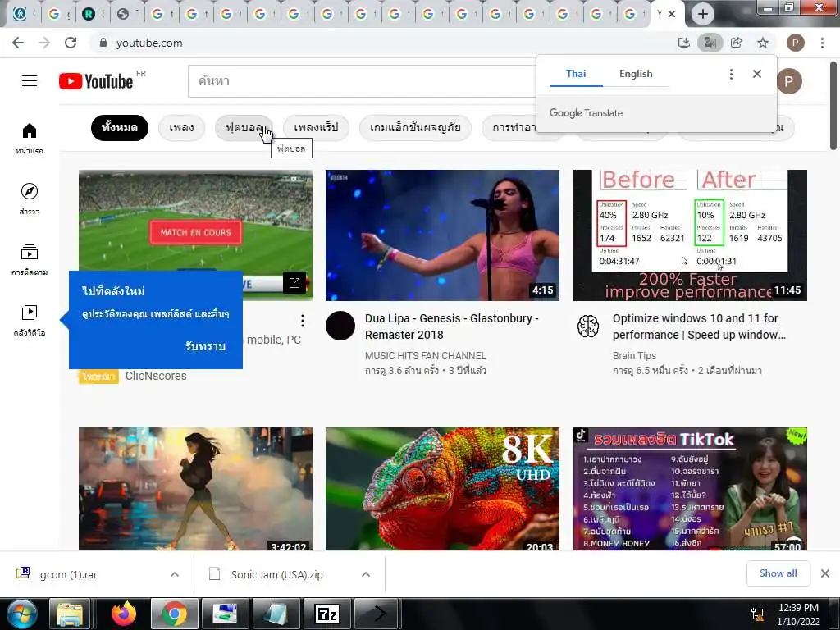Bookmark this page with the star icon
The height and width of the screenshot is (630, 840).
click(x=763, y=43)
